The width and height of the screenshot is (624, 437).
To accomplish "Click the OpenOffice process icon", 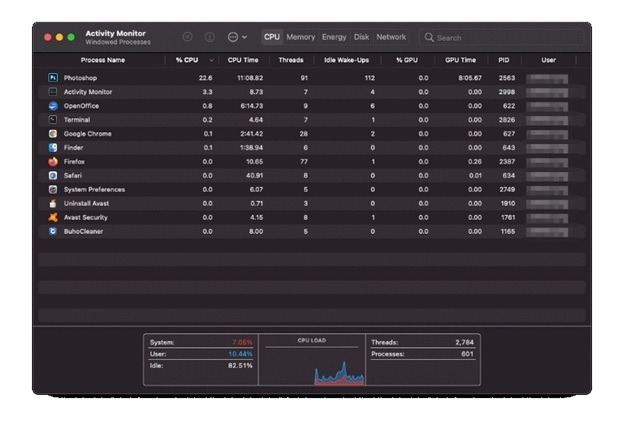I will click(x=53, y=106).
